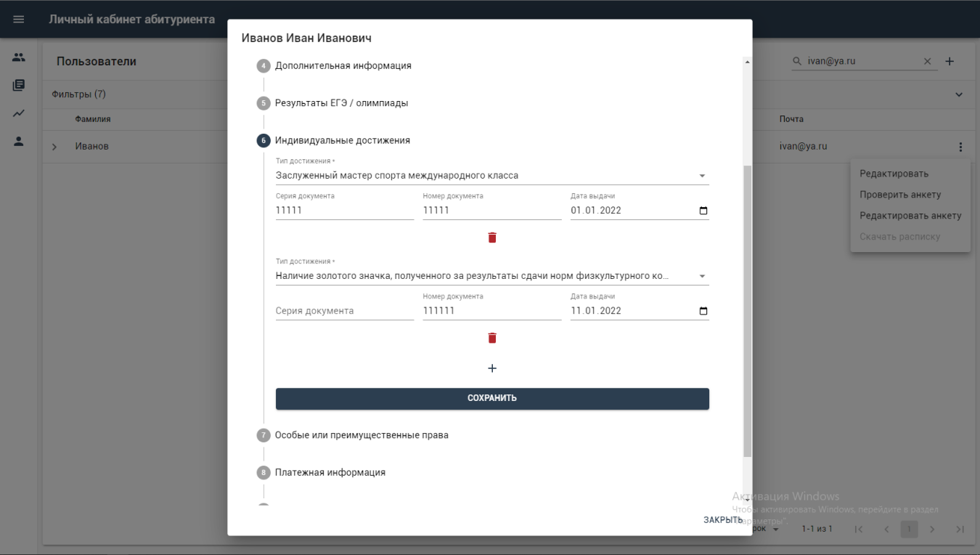Expand the Иванов table row

point(54,147)
